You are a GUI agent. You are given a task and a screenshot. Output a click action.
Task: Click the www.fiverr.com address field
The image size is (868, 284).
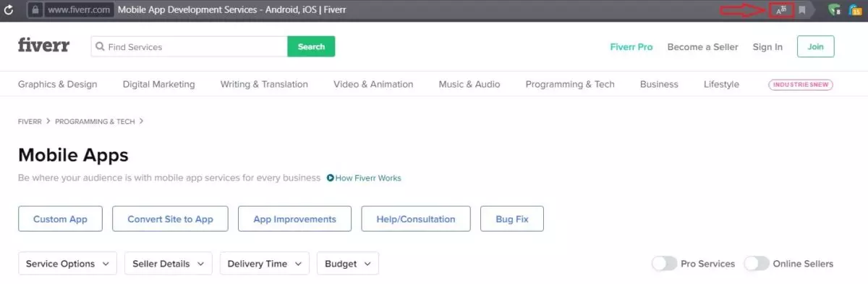(80, 10)
